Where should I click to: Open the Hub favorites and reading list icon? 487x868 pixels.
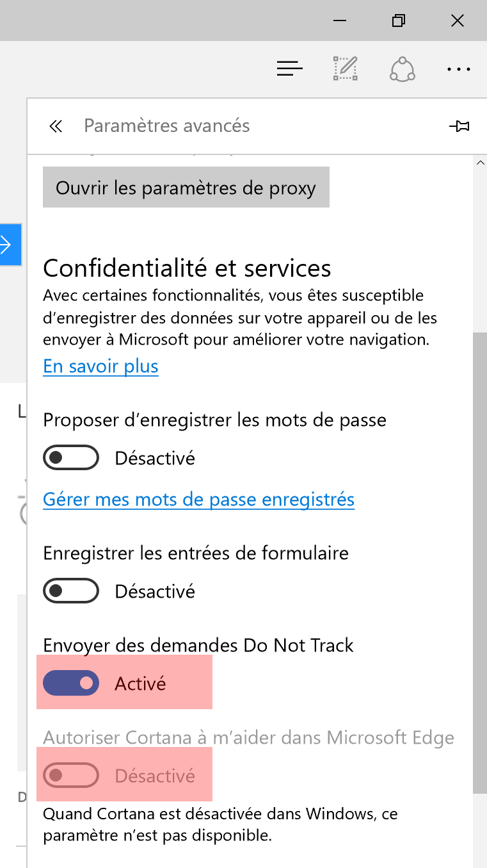(289, 69)
